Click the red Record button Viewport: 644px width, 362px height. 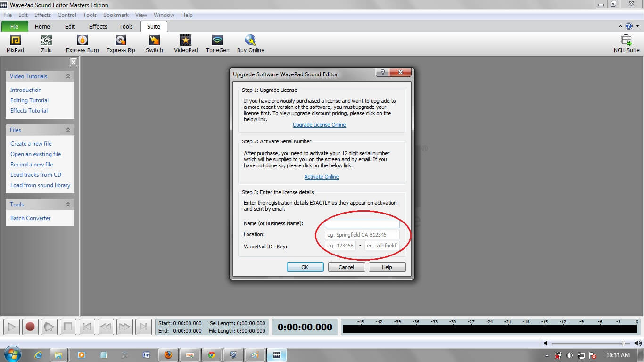(30, 327)
